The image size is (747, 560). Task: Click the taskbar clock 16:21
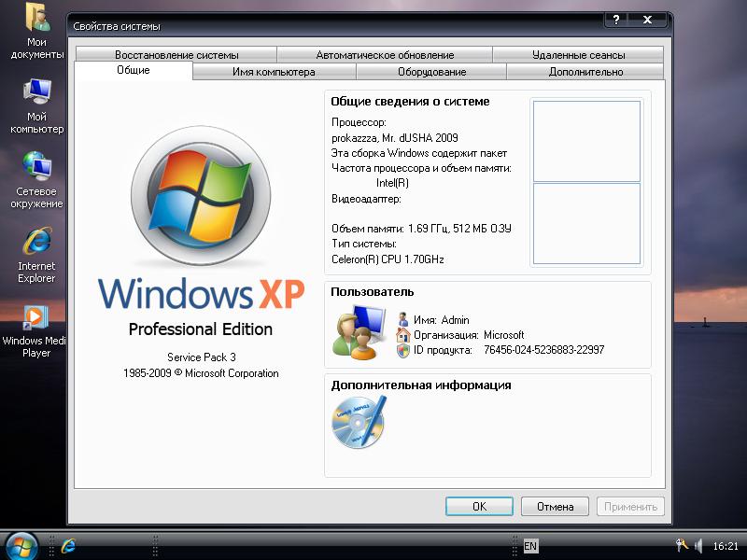click(x=726, y=546)
